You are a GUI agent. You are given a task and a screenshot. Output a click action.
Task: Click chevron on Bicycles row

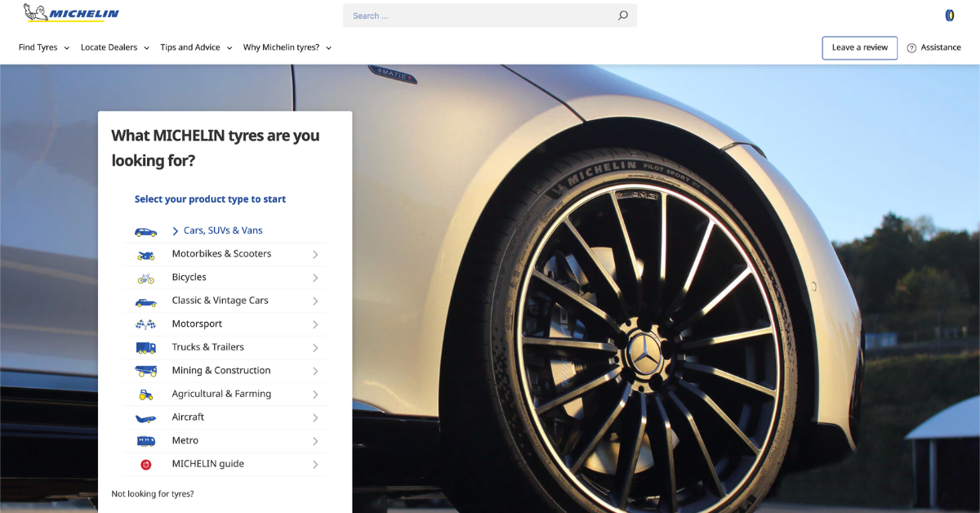(x=315, y=278)
